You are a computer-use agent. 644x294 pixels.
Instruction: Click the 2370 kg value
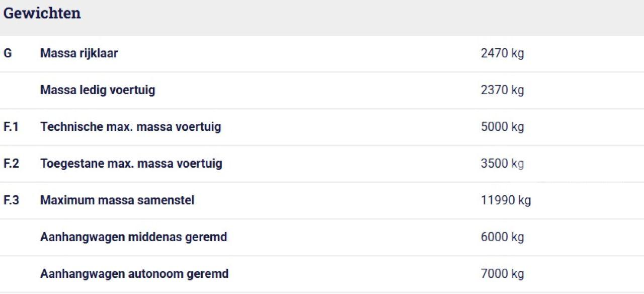502,90
